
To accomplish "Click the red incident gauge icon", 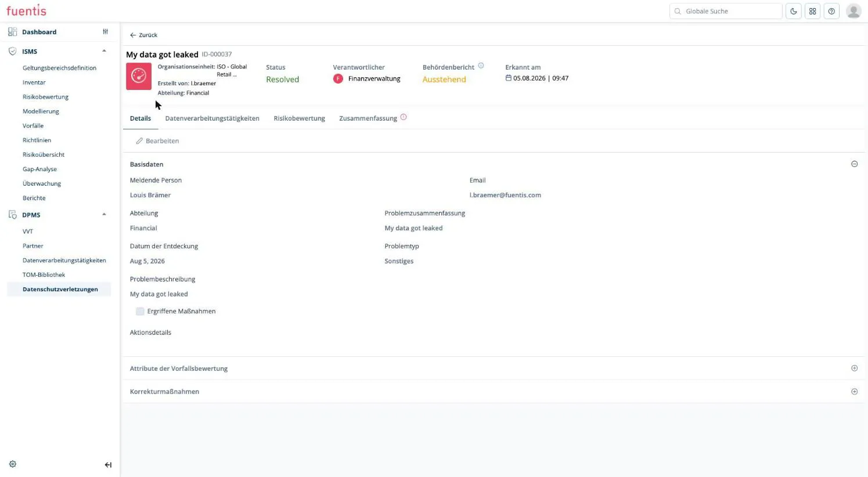I will point(139,76).
